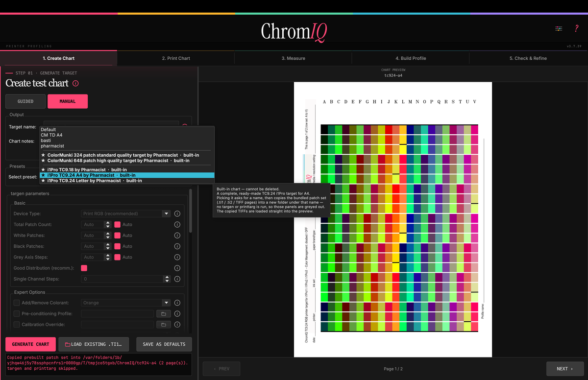Image resolution: width=588 pixels, height=380 pixels.
Task: Switch to the 4. Build Profile tab
Action: point(411,58)
